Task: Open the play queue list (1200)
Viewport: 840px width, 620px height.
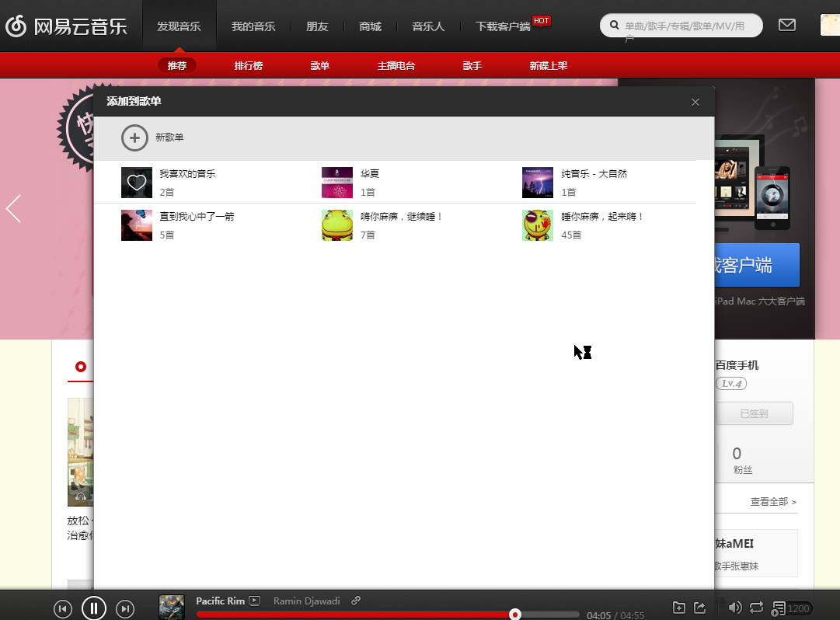Action: pos(791,609)
